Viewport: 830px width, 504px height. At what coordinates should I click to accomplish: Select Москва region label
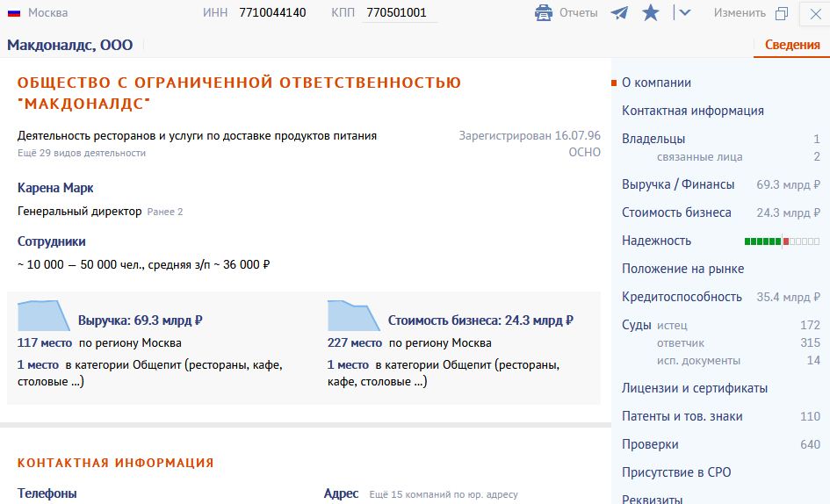pos(47,12)
